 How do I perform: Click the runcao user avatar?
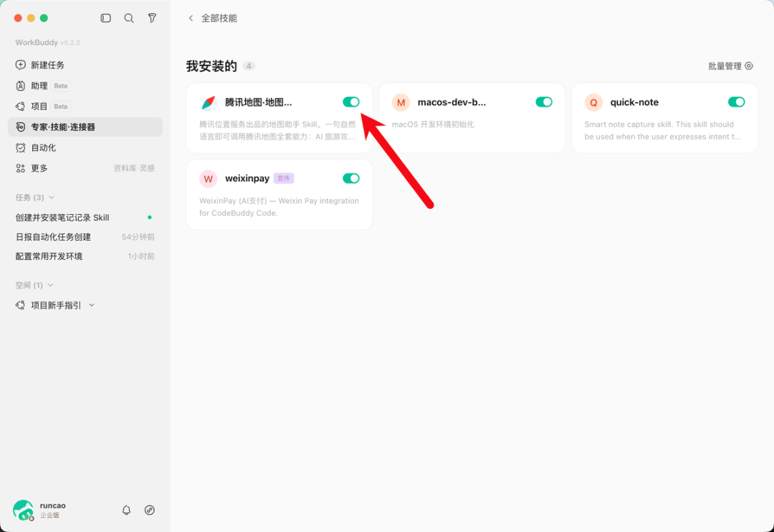(x=23, y=511)
